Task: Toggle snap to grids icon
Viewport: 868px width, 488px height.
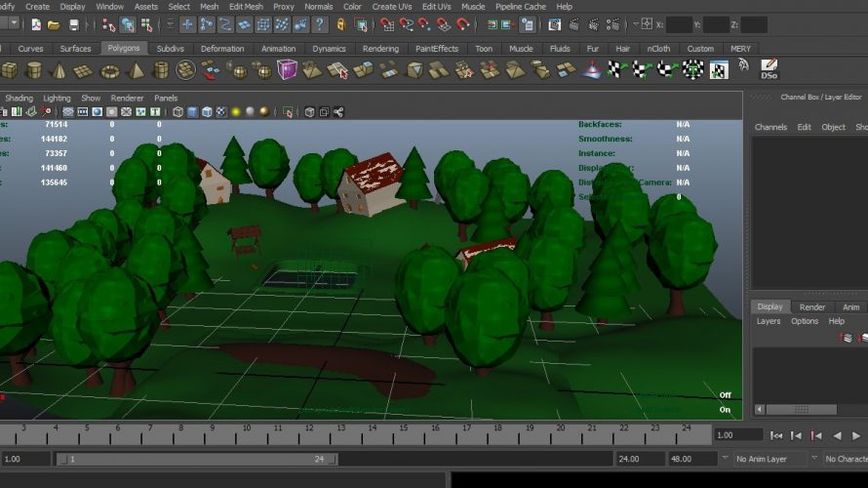Action: click(388, 24)
